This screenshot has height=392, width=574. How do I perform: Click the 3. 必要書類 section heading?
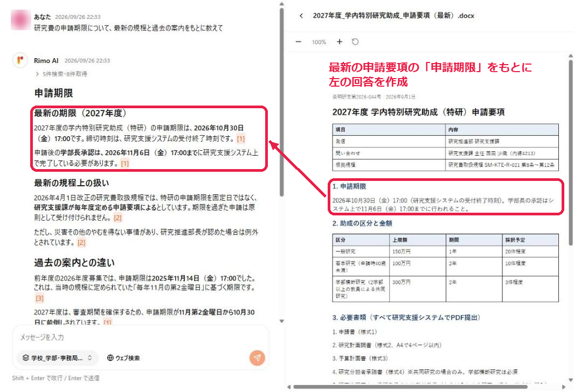[406, 317]
